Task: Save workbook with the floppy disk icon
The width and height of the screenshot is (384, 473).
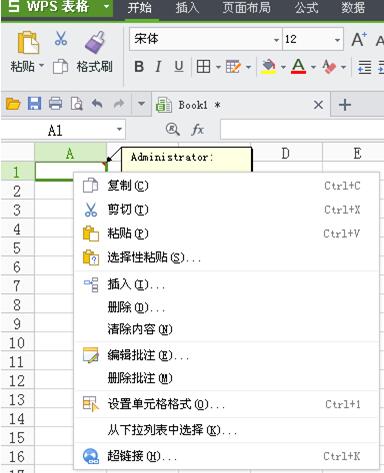Action: point(34,104)
